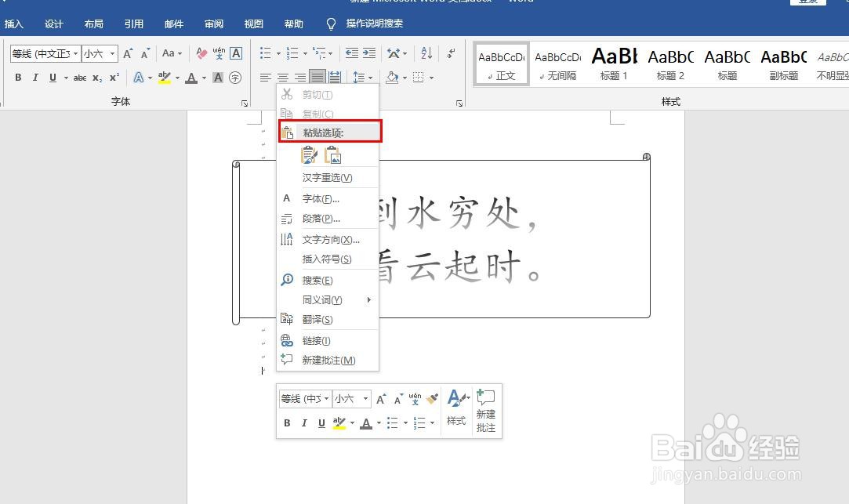Choose 新建批注(M) in context menu

(x=328, y=361)
